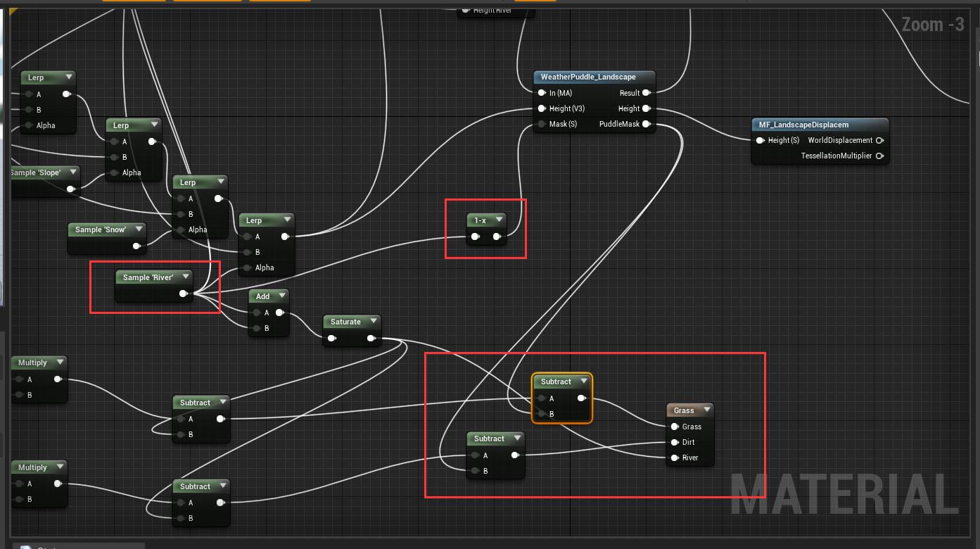The image size is (980, 549).
Task: Collapse the Sample 'River' node arrow
Action: click(186, 277)
